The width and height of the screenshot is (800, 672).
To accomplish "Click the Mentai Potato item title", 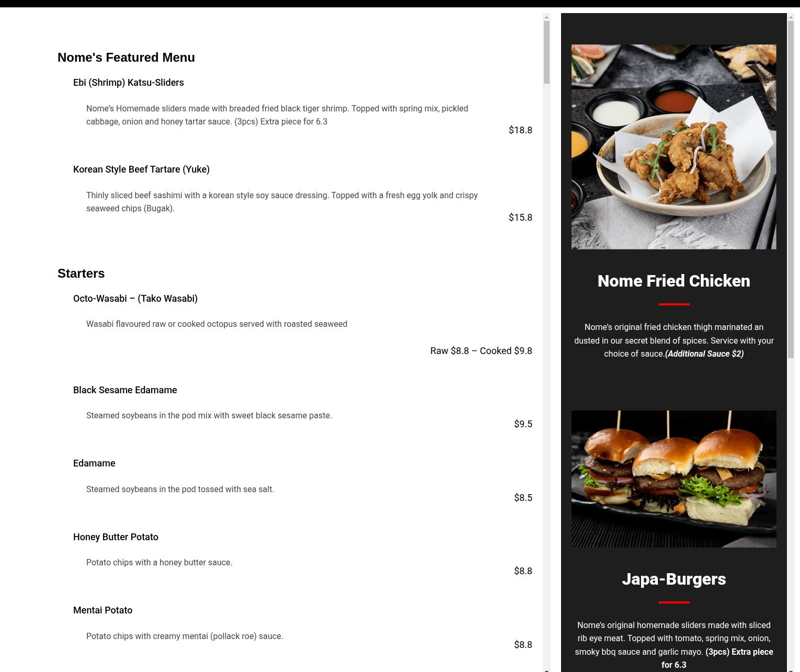I will (x=102, y=610).
